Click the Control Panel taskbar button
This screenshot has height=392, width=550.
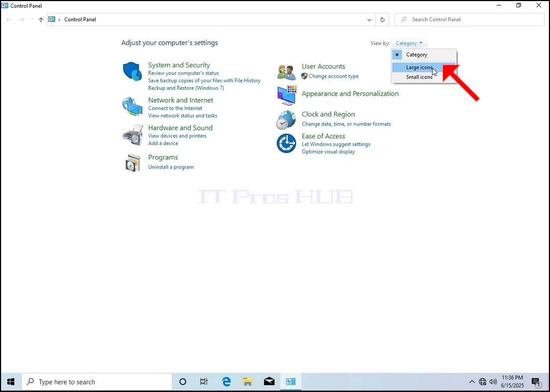(291, 382)
